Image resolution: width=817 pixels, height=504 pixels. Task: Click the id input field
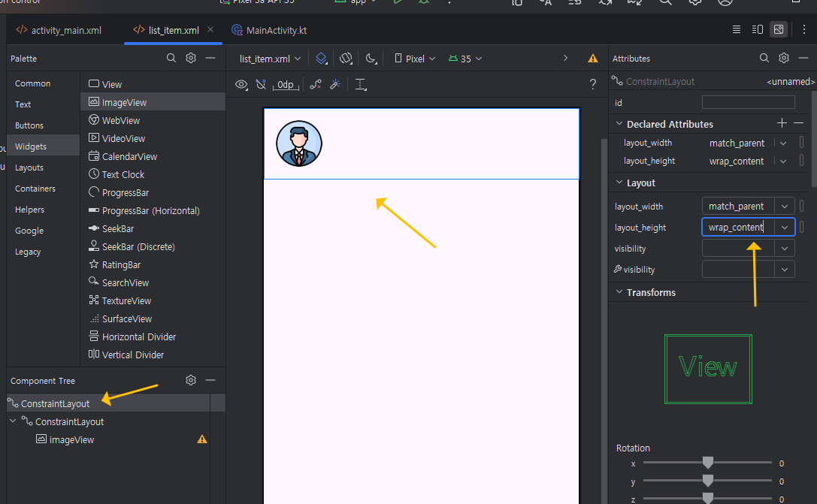(x=748, y=102)
